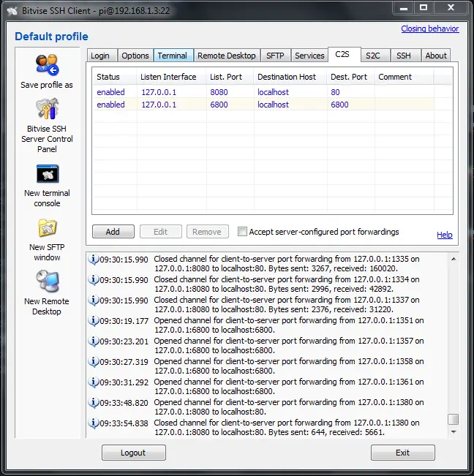Start New Remote Desktop icon
Screen dimensions: 474x476
[x=47, y=282]
